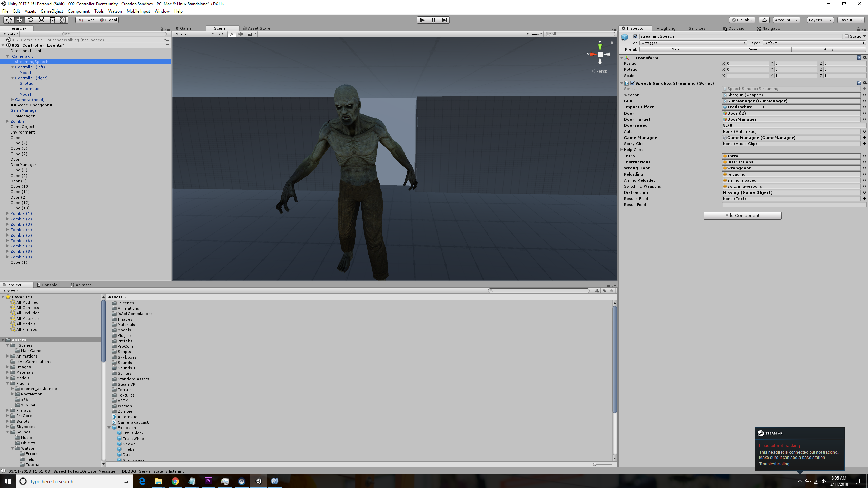Image resolution: width=868 pixels, height=488 pixels.
Task: Select the Rotate tool icon
Action: click(x=31, y=20)
